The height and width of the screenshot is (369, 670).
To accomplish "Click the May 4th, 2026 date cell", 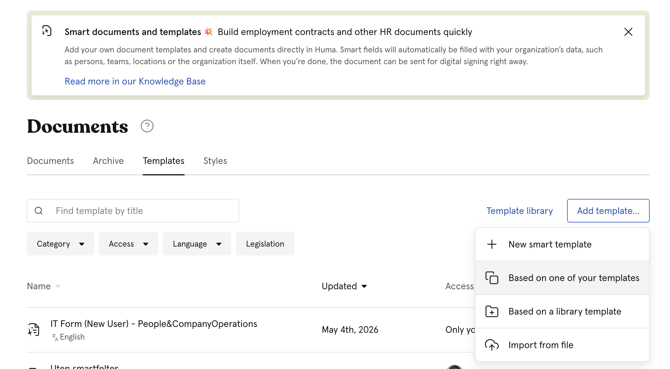I will 350,330.
